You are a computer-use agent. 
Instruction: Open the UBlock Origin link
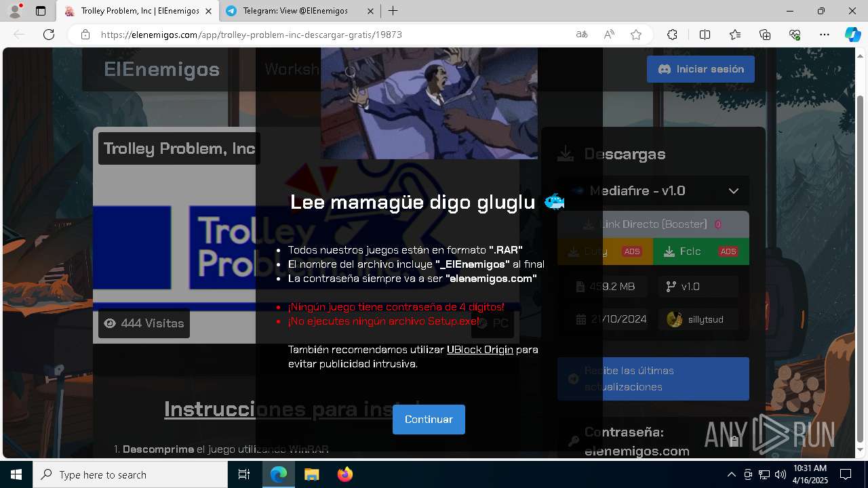coord(480,350)
